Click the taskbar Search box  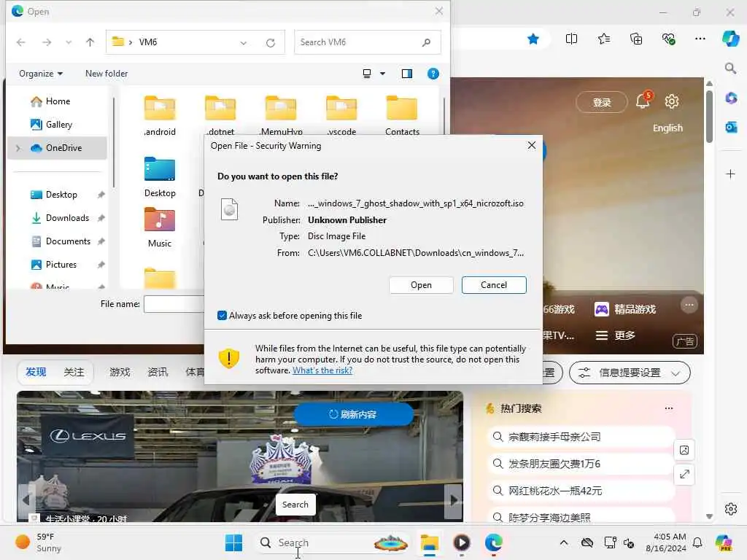[333, 542]
